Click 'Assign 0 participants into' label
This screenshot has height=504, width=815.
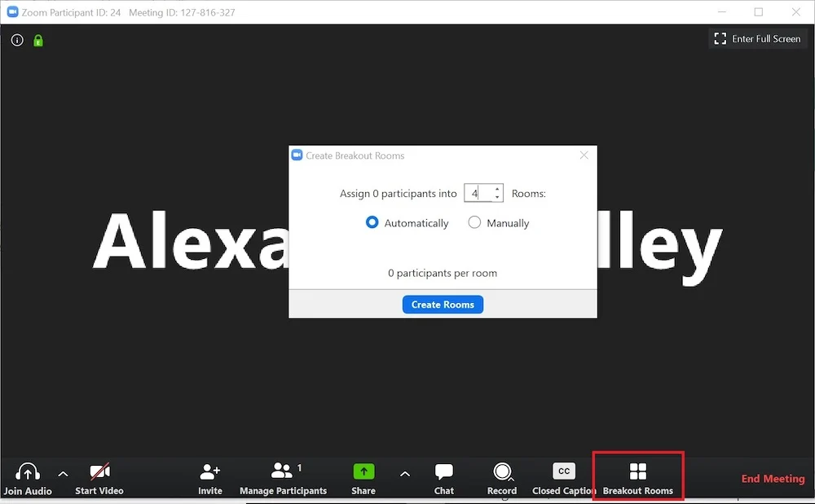point(399,194)
